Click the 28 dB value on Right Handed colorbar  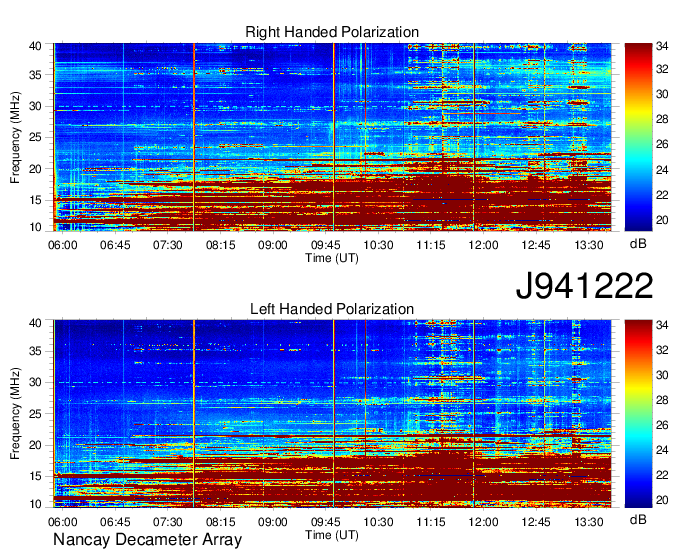click(662, 119)
